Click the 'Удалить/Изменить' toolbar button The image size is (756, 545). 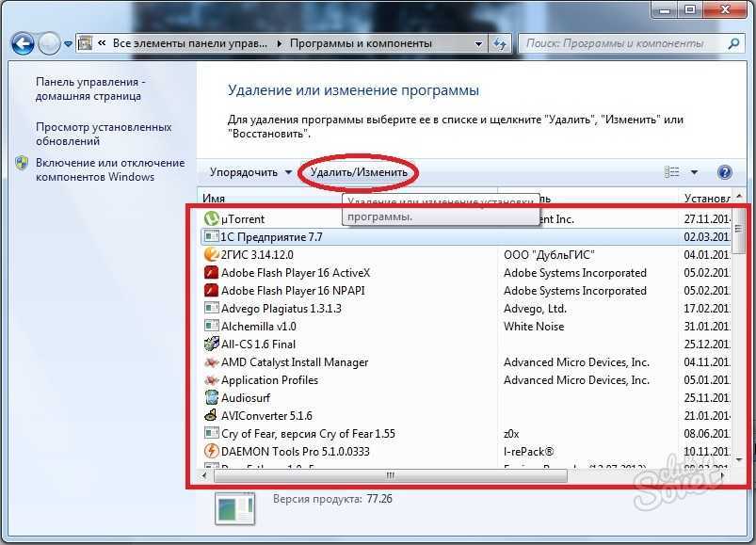(359, 172)
